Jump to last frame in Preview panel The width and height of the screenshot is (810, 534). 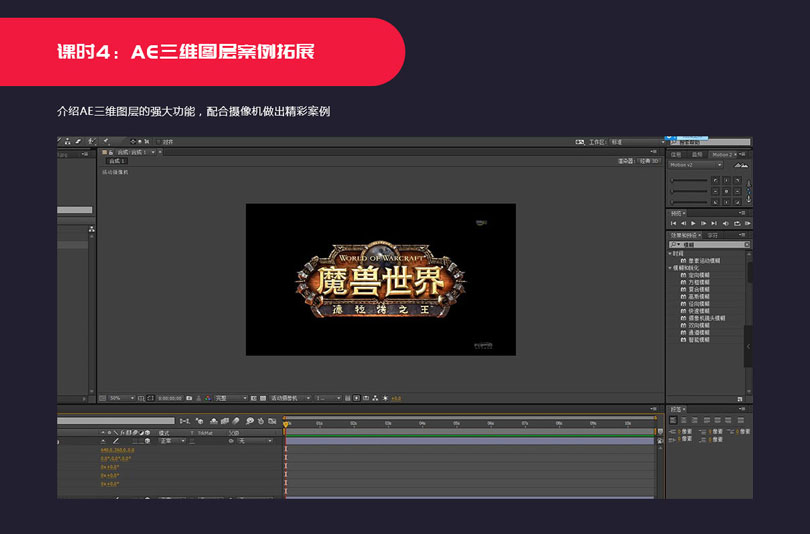click(714, 224)
